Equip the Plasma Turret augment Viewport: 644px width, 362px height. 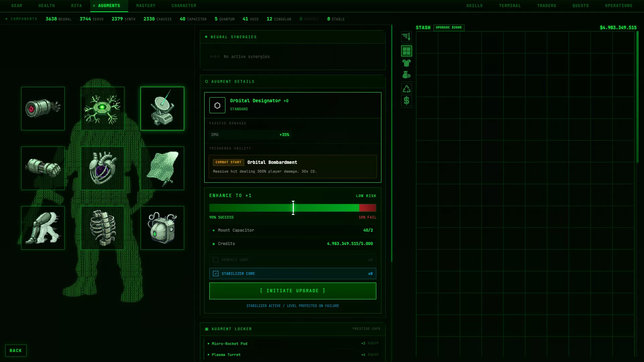coord(373,355)
